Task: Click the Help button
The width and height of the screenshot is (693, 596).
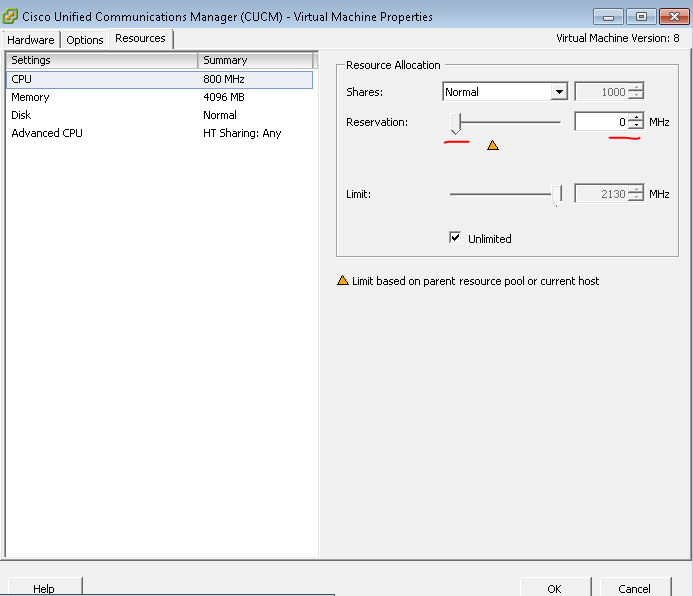Action: pyautogui.click(x=44, y=588)
